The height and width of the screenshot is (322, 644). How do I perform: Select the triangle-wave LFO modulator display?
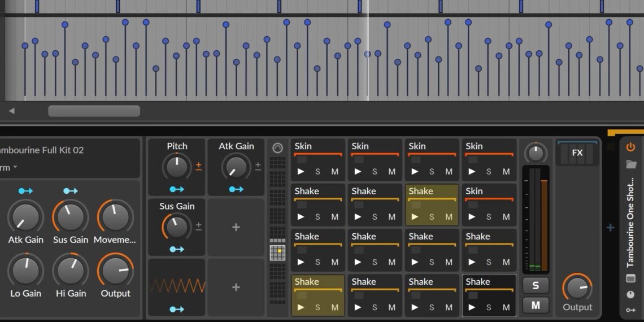(177, 286)
